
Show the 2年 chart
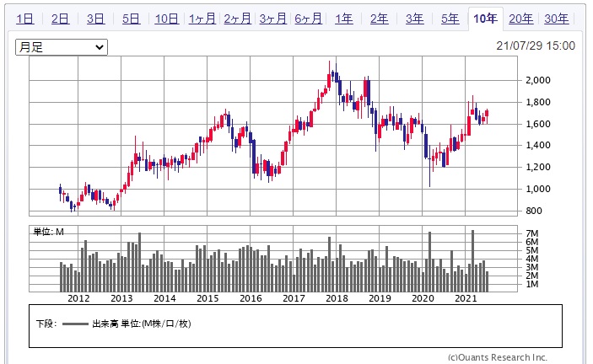(380, 19)
